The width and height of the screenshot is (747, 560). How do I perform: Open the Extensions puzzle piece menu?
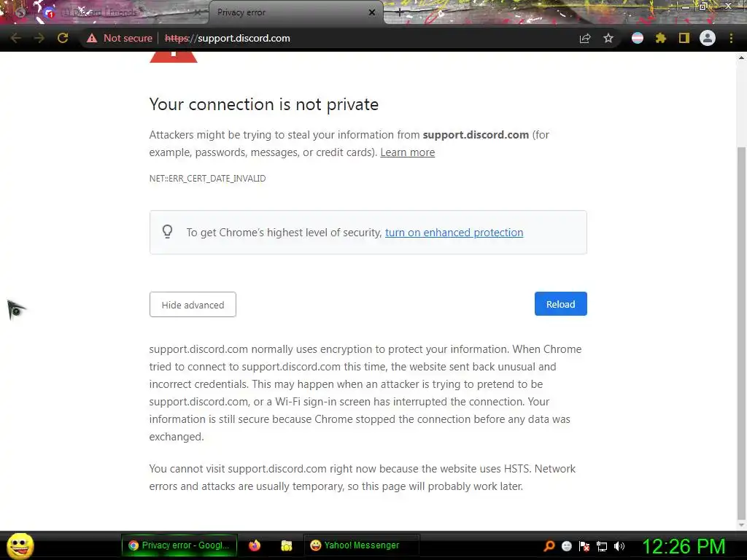[661, 38]
